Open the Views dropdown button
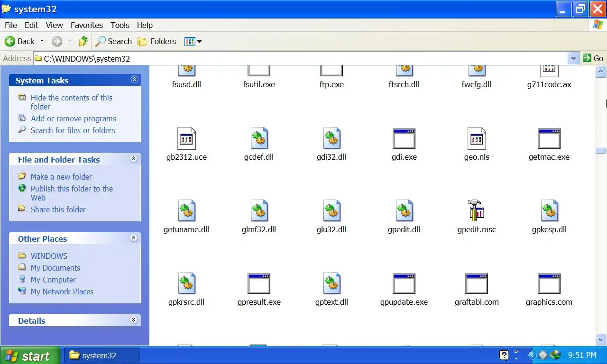The height and width of the screenshot is (364, 607). coord(193,41)
